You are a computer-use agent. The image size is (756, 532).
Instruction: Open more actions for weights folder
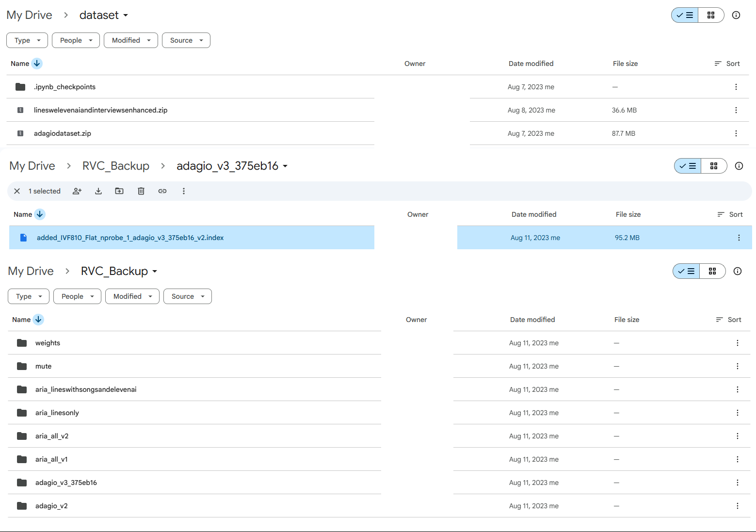tap(738, 343)
